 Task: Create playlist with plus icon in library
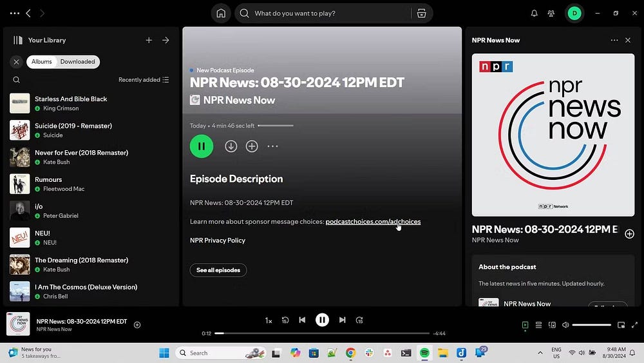(x=149, y=40)
